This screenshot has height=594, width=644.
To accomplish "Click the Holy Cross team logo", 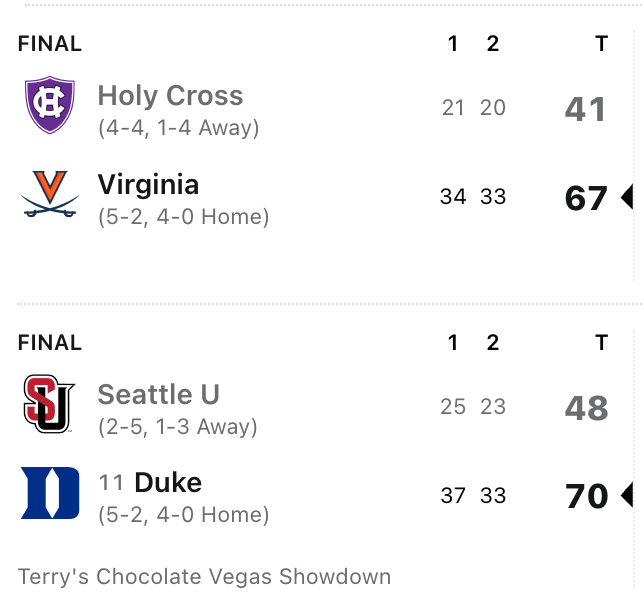I will [x=49, y=106].
